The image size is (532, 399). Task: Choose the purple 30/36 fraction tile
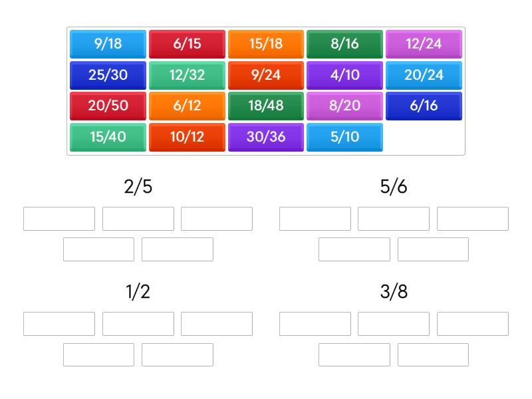[265, 136]
